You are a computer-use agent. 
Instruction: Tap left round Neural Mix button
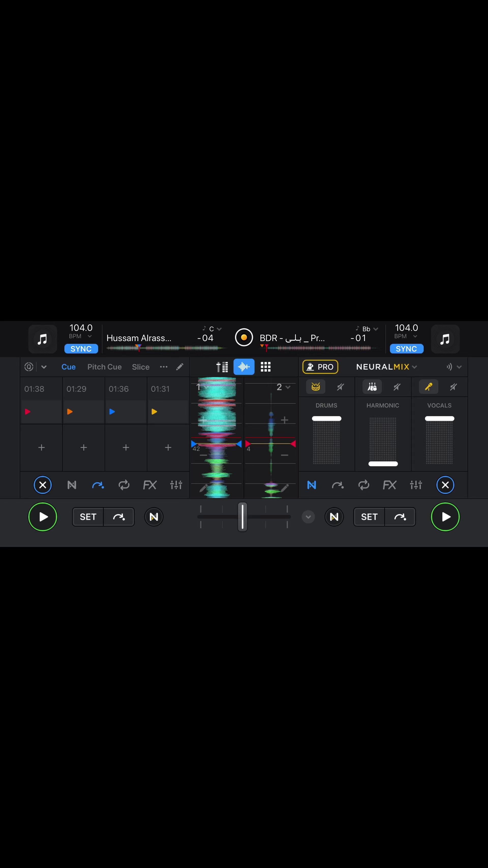[154, 517]
